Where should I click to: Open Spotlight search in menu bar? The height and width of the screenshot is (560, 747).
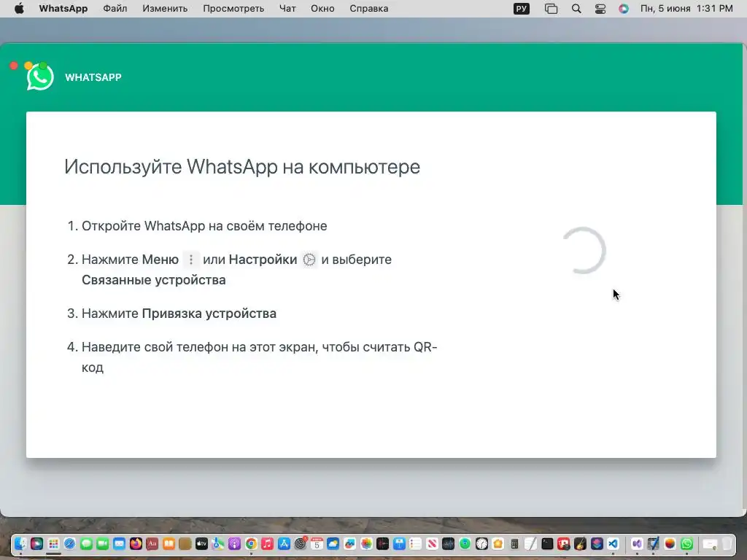(576, 9)
